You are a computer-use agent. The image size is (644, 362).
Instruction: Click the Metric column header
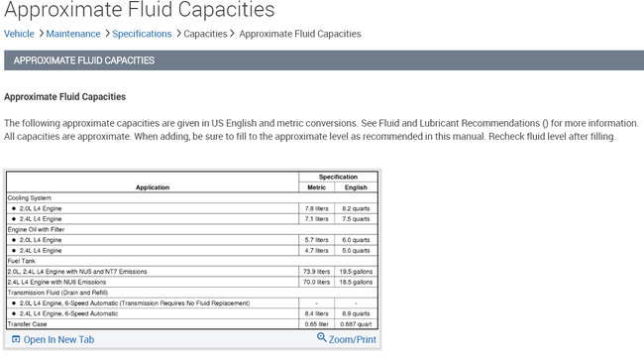[x=317, y=187]
